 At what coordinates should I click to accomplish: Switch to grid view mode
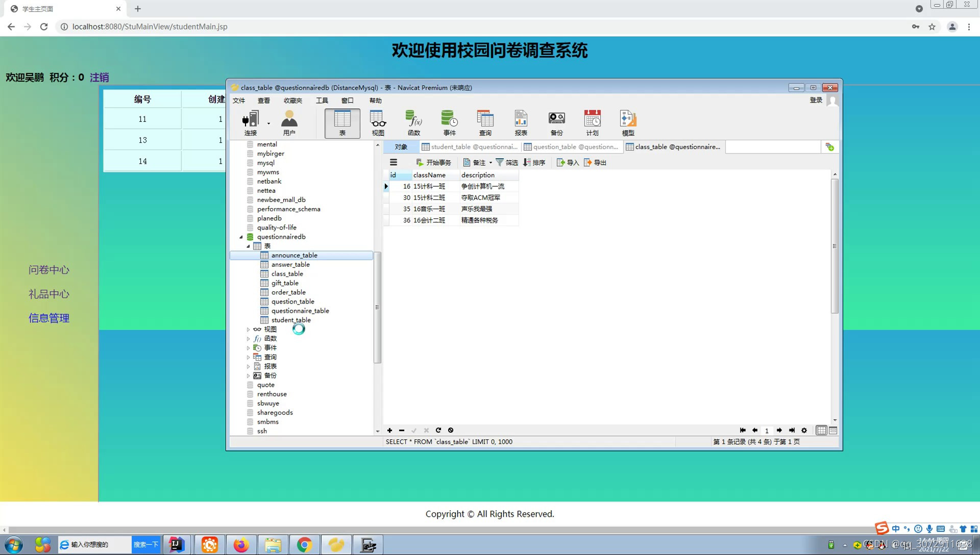pos(821,431)
